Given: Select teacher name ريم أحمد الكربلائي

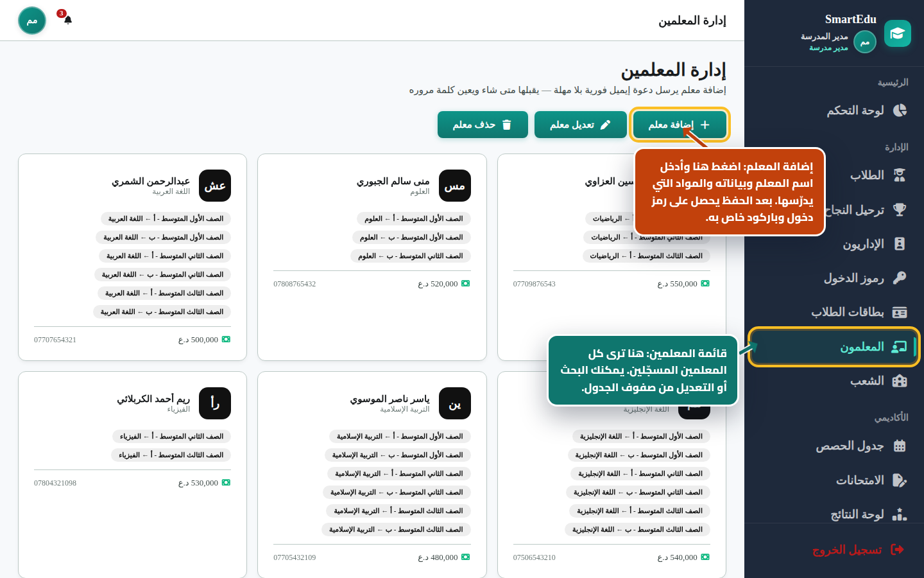Looking at the screenshot, I should tap(153, 399).
